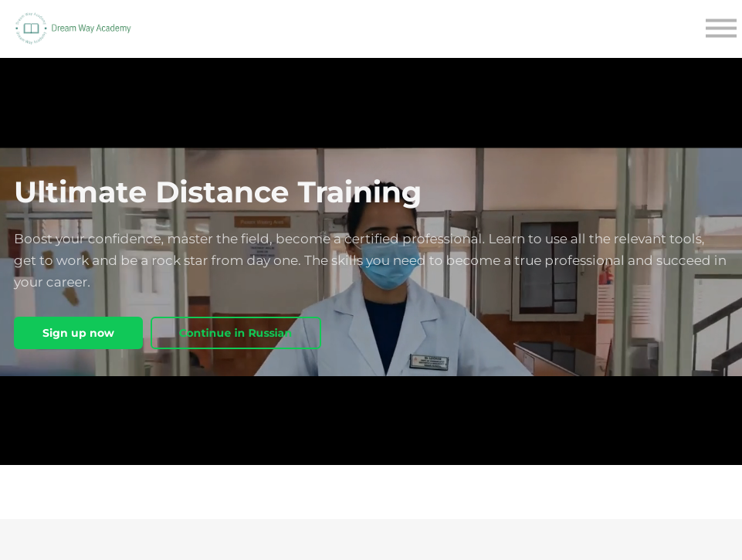Click the empty header space beside the logo
The height and width of the screenshot is (560, 742).
[x=417, y=29]
